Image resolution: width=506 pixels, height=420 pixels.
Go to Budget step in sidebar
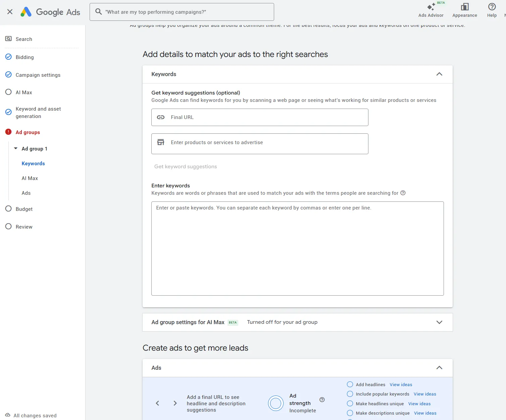pyautogui.click(x=24, y=209)
